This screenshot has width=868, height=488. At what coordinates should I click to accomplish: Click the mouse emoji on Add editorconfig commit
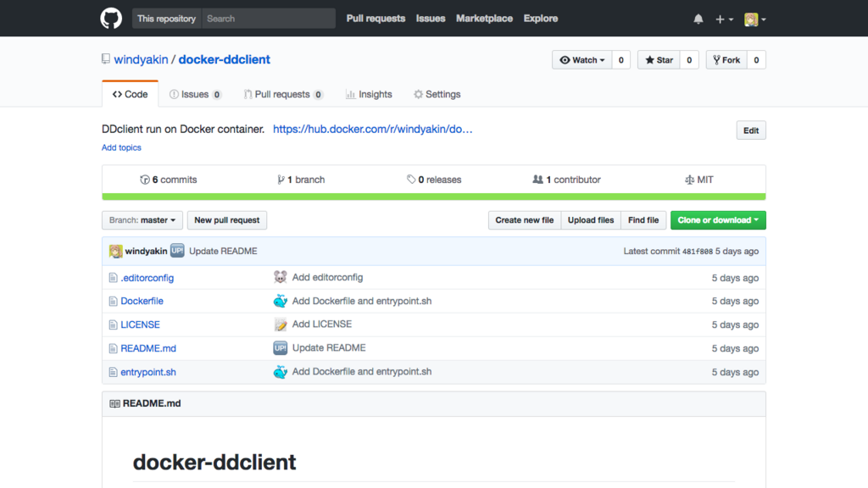pyautogui.click(x=280, y=277)
